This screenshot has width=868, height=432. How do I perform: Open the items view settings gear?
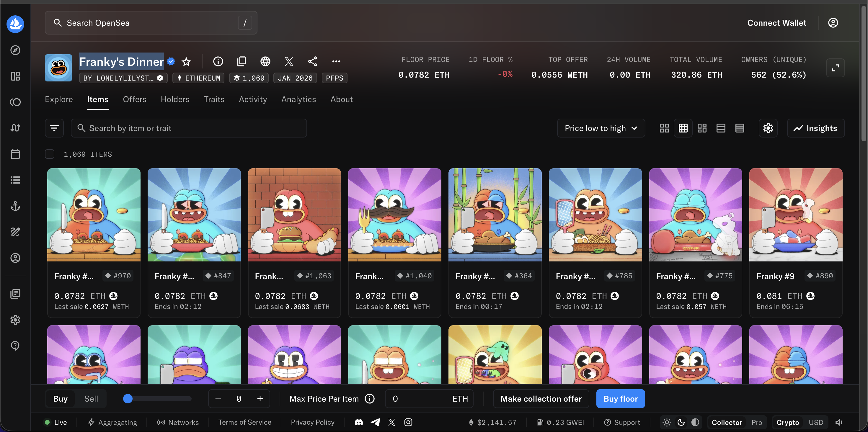pyautogui.click(x=768, y=128)
